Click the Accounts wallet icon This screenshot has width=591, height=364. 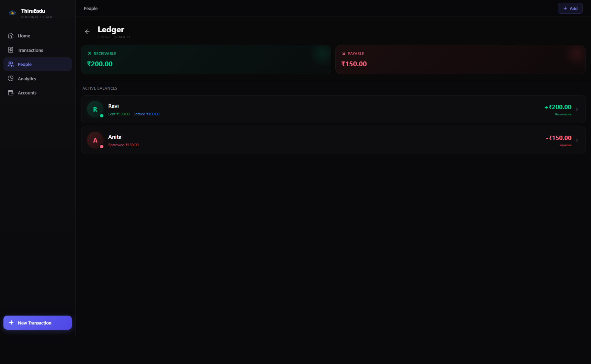tap(11, 93)
